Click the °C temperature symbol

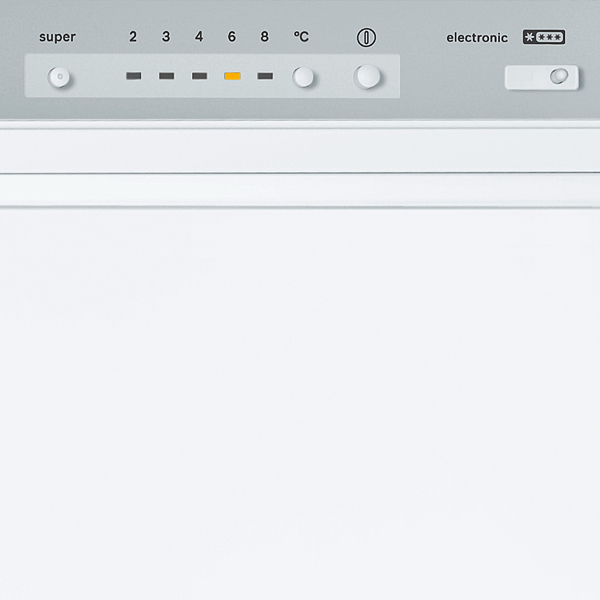pyautogui.click(x=301, y=37)
